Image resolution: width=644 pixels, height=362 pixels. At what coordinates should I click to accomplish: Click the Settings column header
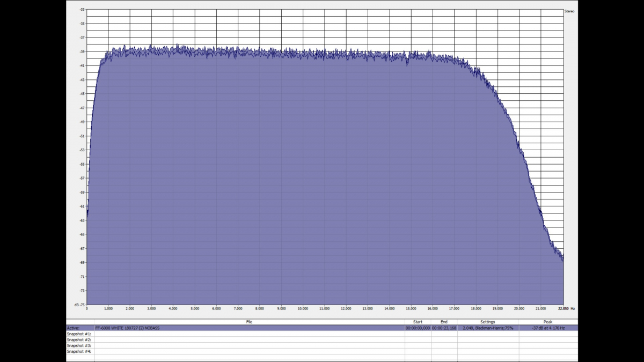click(488, 322)
